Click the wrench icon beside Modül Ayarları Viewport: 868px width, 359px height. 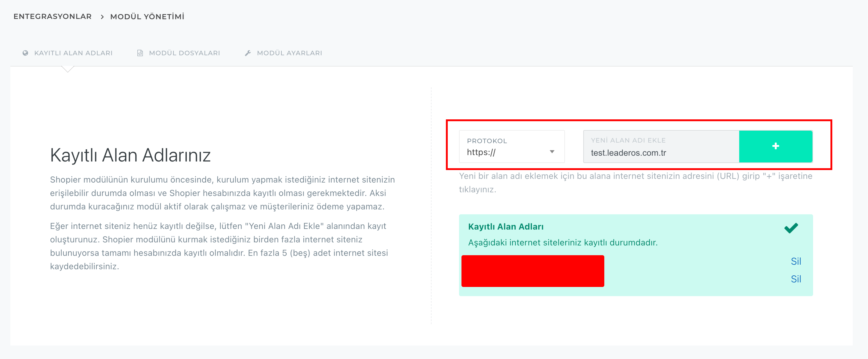pos(248,53)
